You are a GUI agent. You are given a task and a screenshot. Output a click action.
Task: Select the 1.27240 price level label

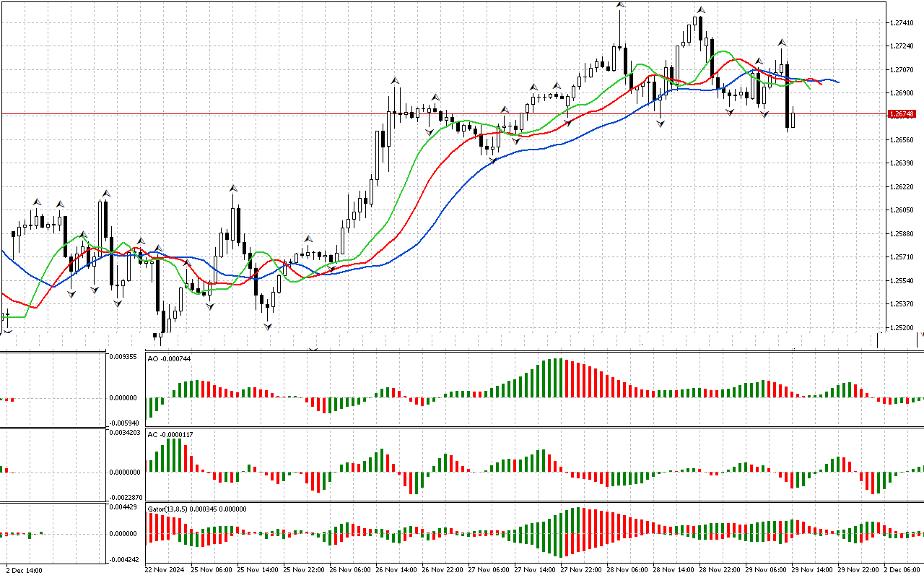point(903,46)
